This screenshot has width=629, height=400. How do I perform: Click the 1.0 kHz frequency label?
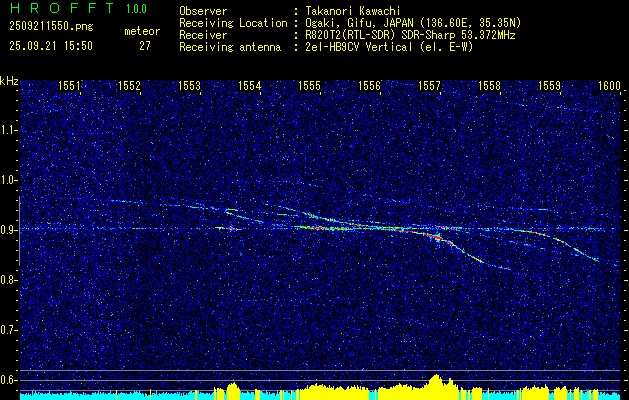(9, 181)
